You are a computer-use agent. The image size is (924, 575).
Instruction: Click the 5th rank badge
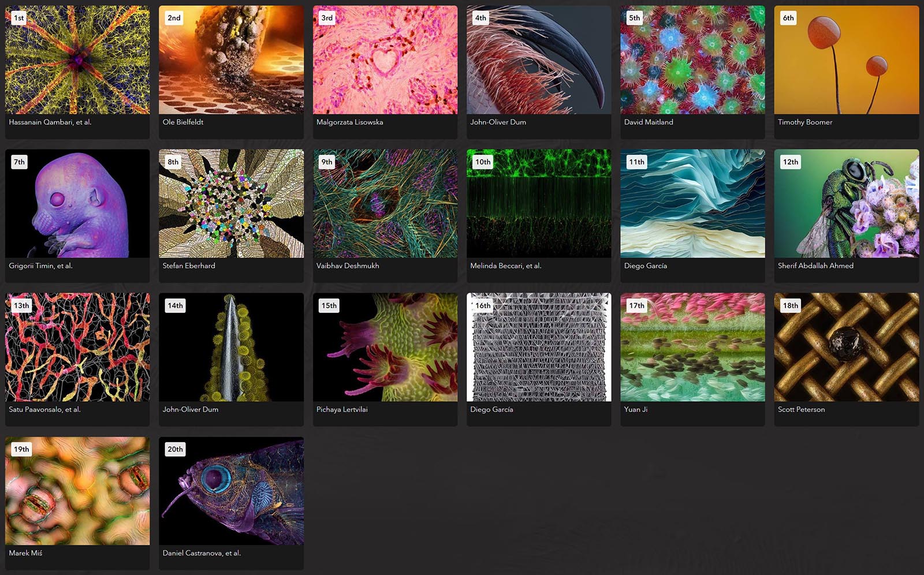pos(635,18)
